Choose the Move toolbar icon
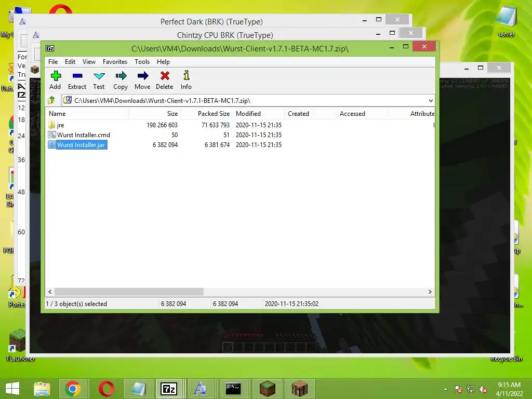 click(142, 80)
